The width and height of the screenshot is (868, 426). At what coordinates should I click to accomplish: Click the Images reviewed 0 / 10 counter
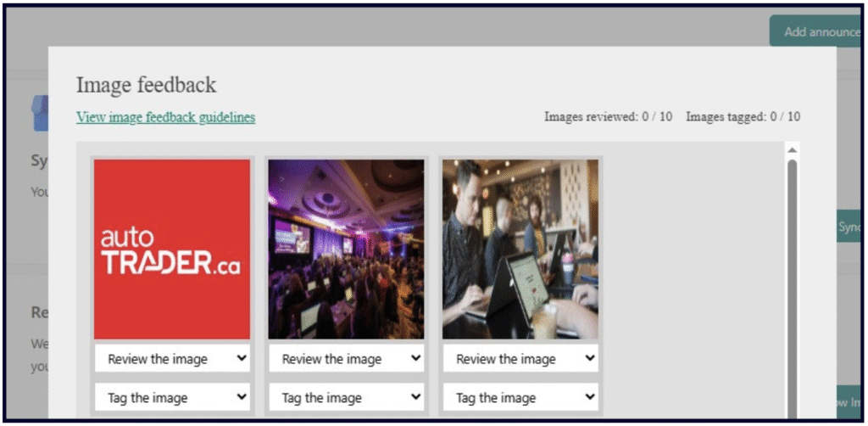tap(608, 116)
